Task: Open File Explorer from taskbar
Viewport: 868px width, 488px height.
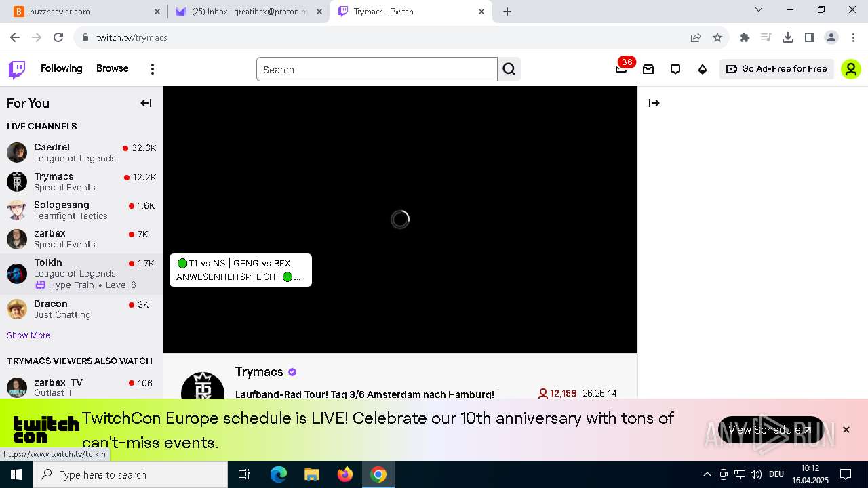Action: [312, 474]
